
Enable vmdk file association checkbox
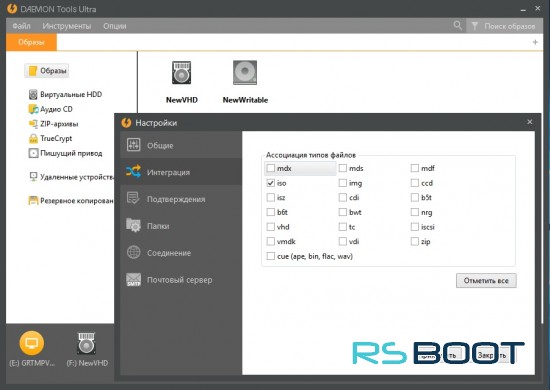coord(270,241)
